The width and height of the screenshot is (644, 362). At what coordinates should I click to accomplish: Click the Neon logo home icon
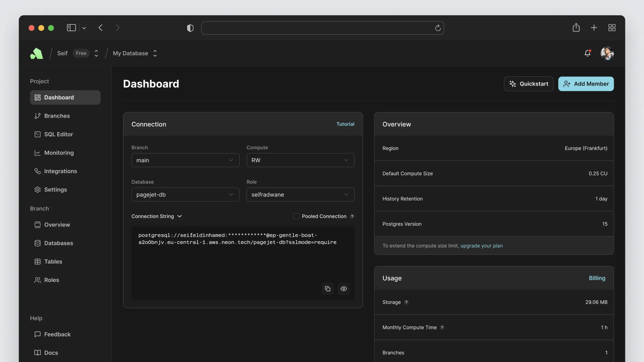pos(36,53)
